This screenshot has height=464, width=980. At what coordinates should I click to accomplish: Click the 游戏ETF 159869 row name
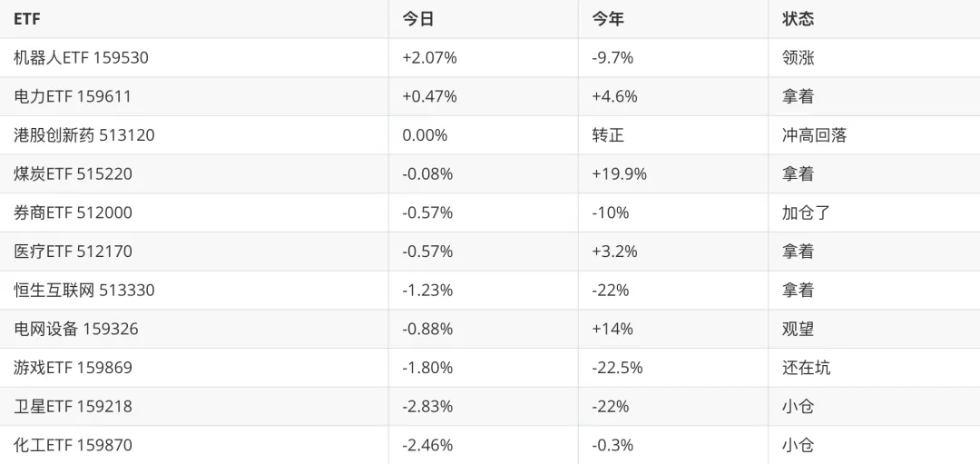[73, 369]
